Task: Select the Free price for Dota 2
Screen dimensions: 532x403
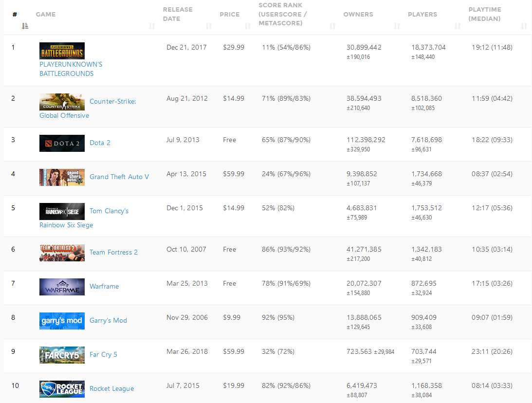Action: [229, 140]
